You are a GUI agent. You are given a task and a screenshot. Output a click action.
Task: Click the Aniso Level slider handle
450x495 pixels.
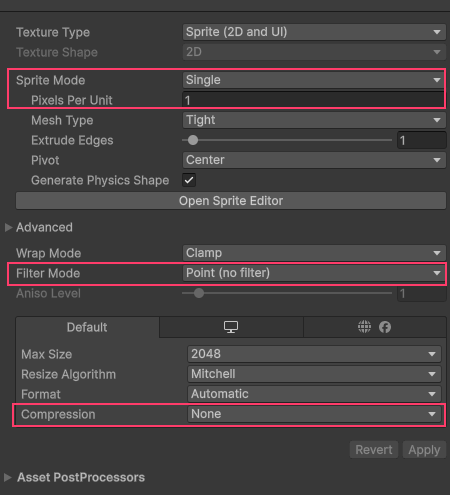[x=199, y=293]
